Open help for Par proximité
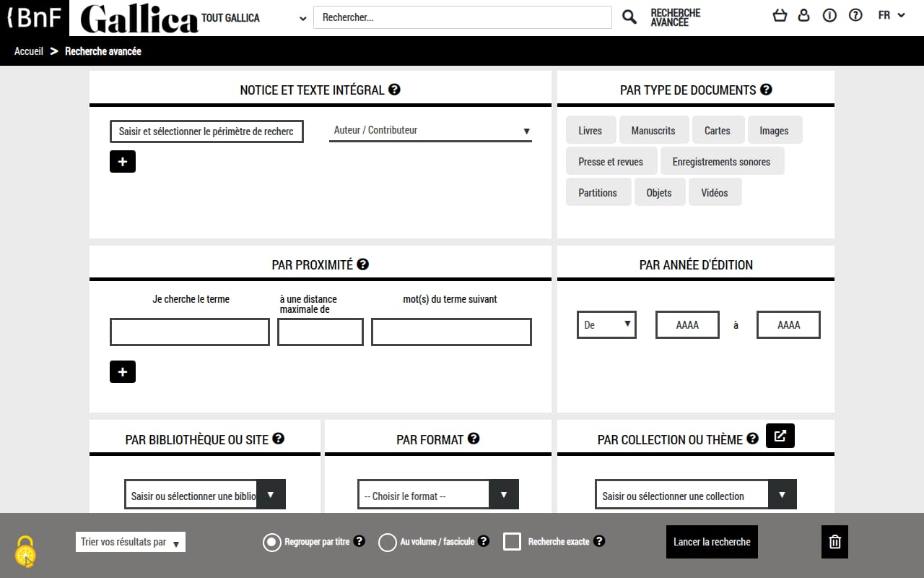 tap(362, 264)
